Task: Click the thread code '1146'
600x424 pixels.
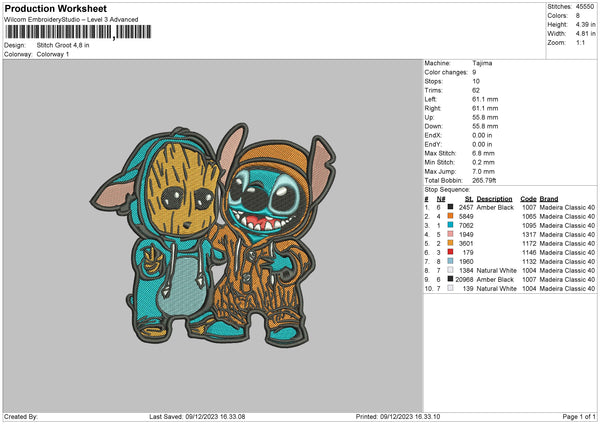Action: pyautogui.click(x=529, y=253)
